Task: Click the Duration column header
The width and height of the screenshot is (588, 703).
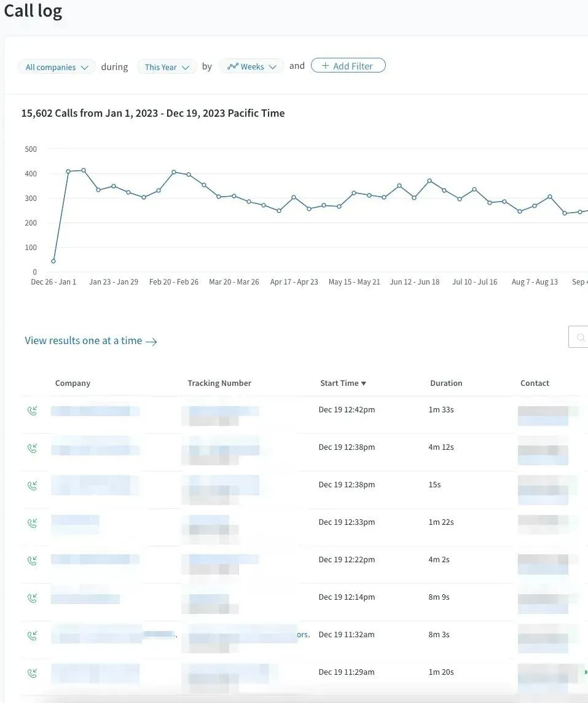Action: pyautogui.click(x=447, y=383)
